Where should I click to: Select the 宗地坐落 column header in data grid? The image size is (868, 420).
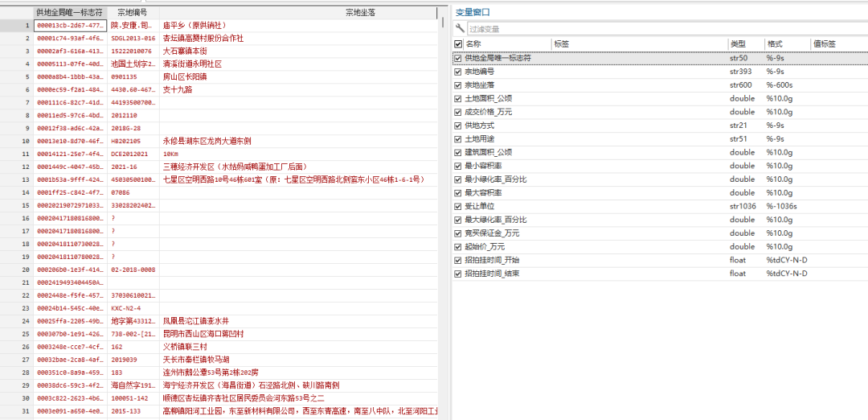pyautogui.click(x=298, y=12)
